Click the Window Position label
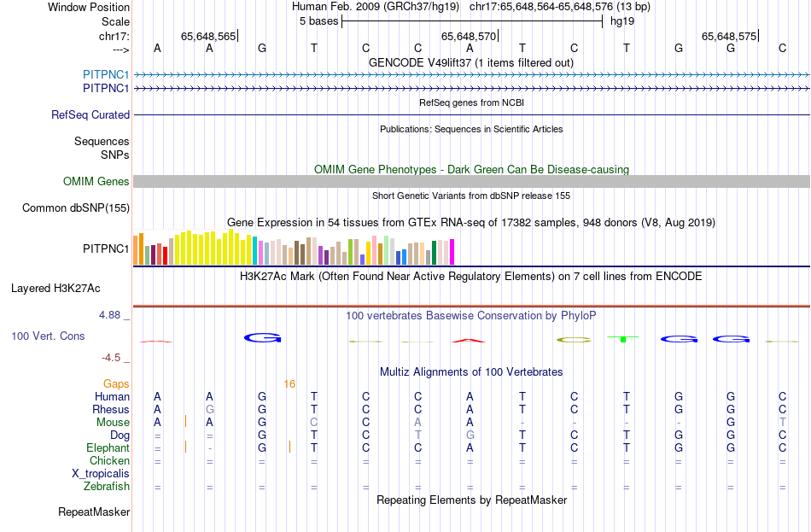 click(89, 7)
